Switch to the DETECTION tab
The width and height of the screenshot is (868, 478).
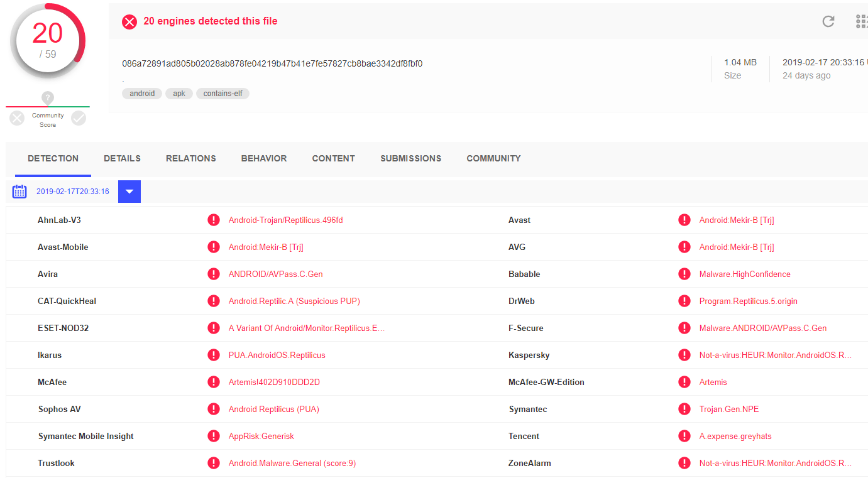pos(53,158)
